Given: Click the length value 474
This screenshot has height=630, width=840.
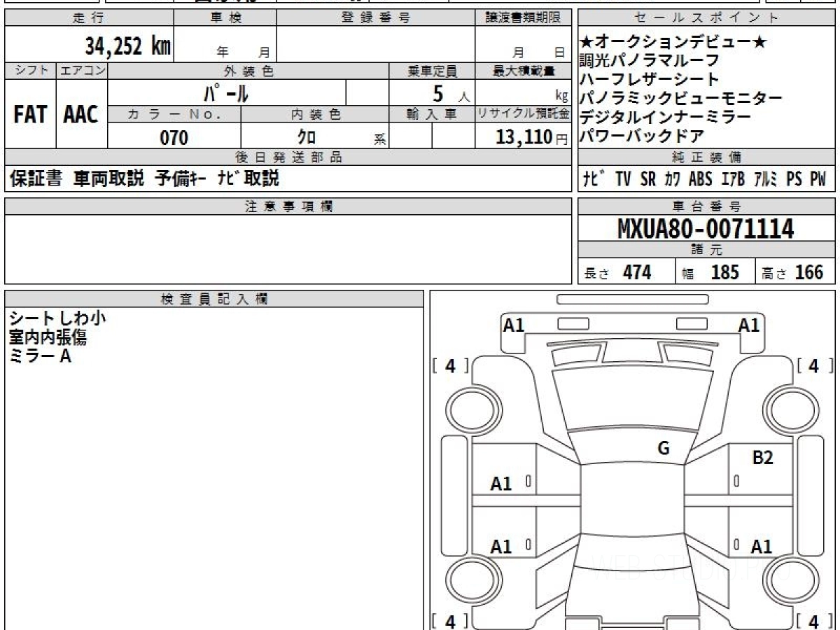Looking at the screenshot, I should pyautogui.click(x=637, y=272).
